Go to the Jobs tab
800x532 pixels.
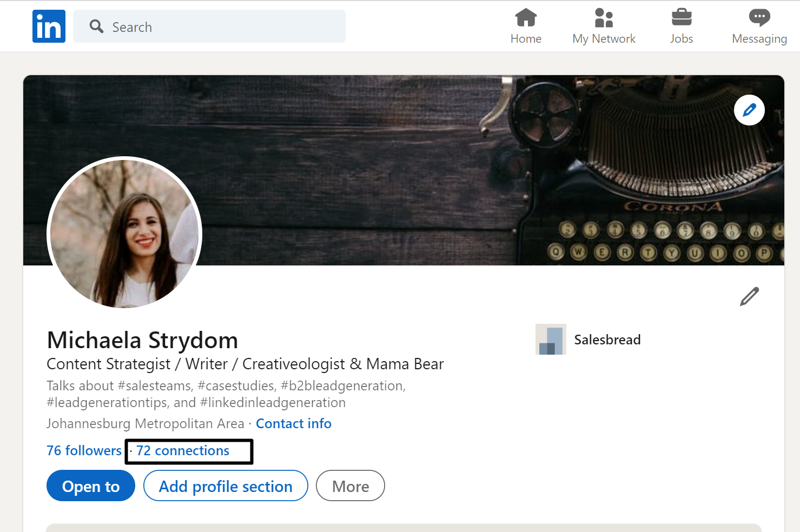(682, 26)
